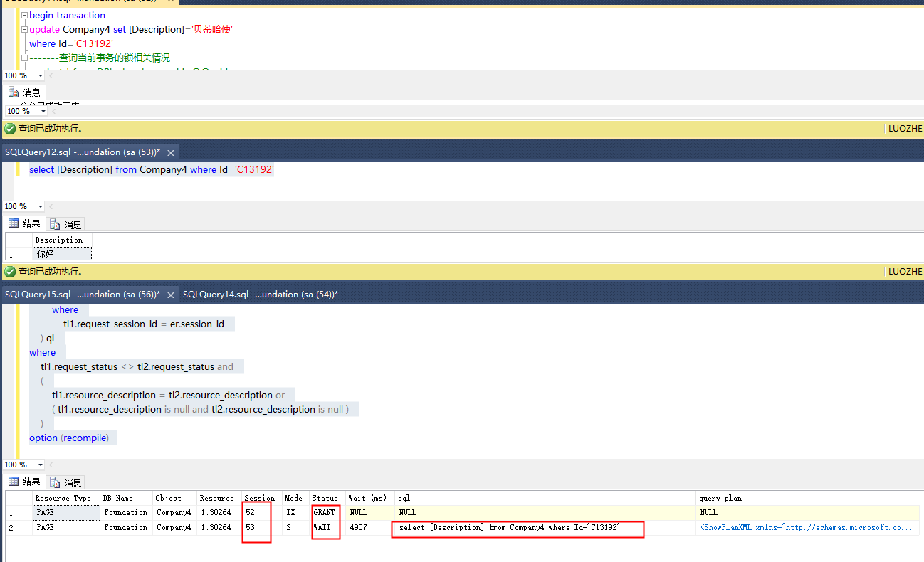Image resolution: width=924 pixels, height=562 pixels.
Task: Click the query_plan column header
Action: [x=809, y=498]
